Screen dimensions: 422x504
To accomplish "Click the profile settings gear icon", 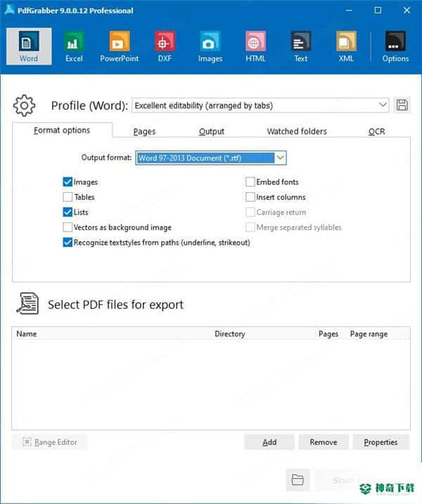I will click(x=24, y=106).
